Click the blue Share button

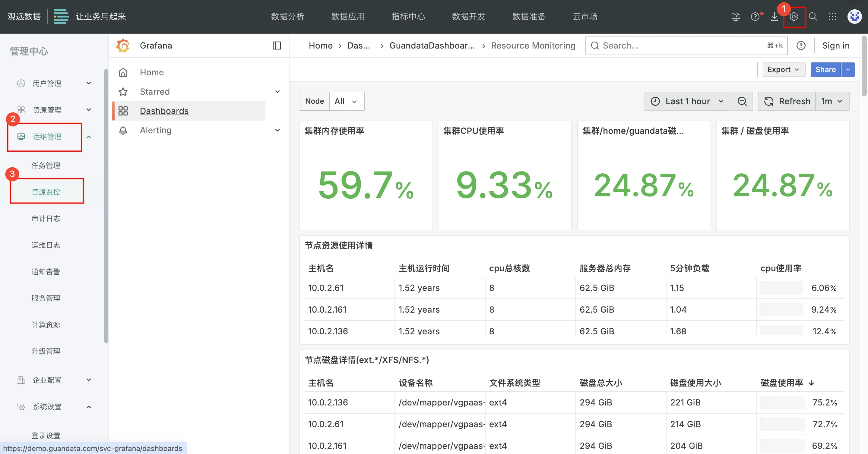(825, 69)
